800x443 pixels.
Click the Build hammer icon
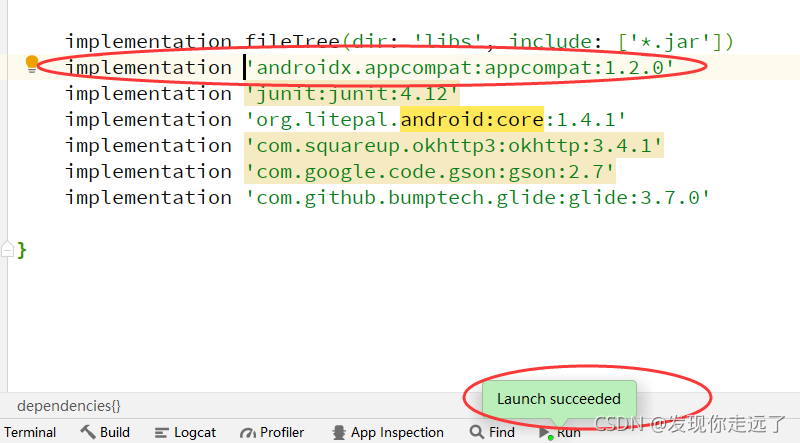(x=88, y=432)
